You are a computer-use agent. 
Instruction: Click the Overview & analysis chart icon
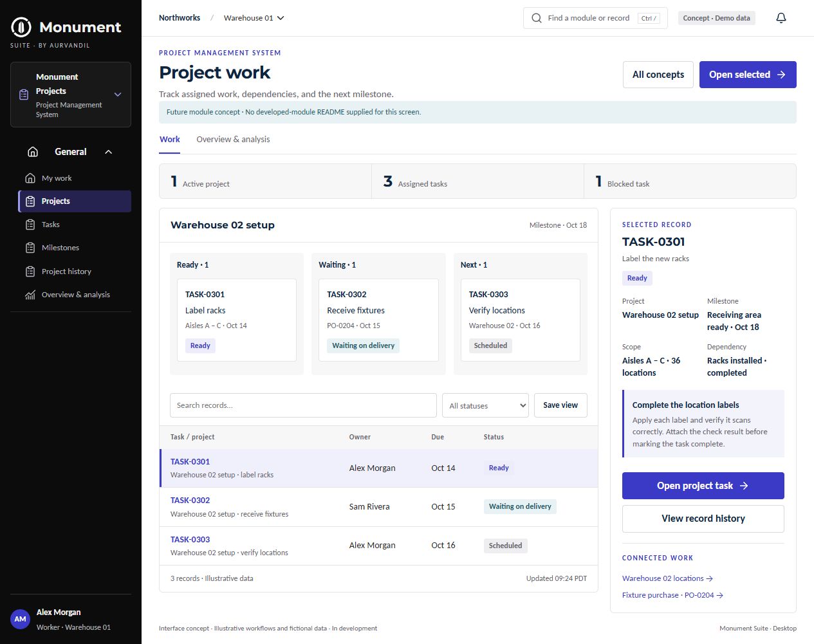[x=30, y=295]
